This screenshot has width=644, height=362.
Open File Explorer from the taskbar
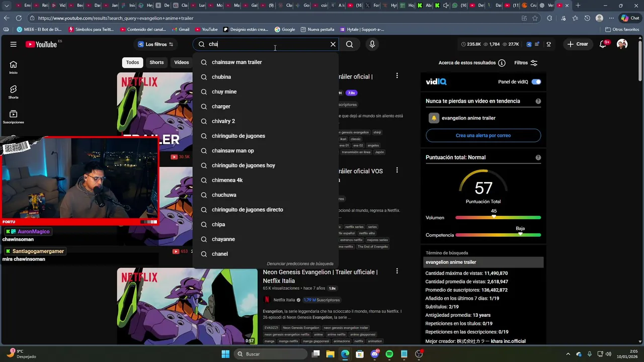pyautogui.click(x=331, y=354)
